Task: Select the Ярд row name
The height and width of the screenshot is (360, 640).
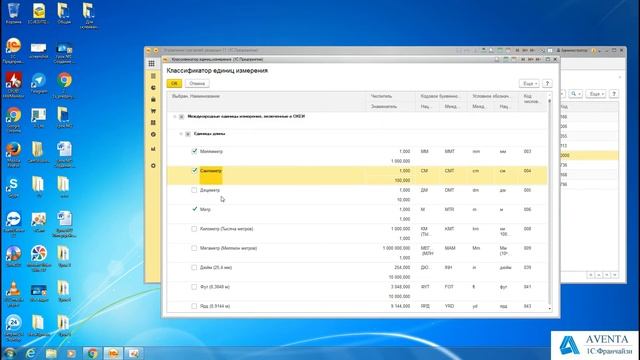Action: coord(215,306)
